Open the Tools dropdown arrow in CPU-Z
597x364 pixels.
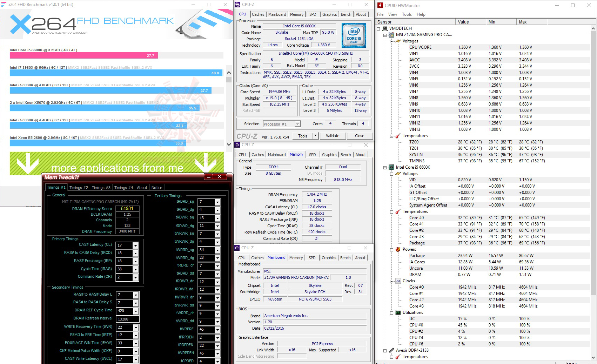[315, 136]
